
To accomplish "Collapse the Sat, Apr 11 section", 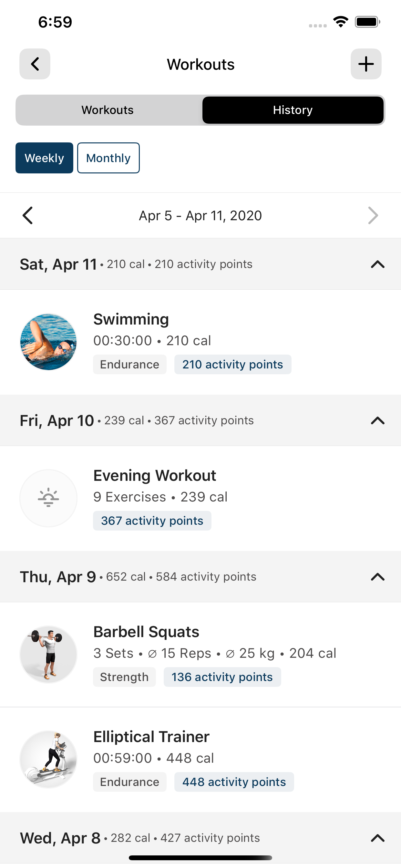I will tap(377, 264).
